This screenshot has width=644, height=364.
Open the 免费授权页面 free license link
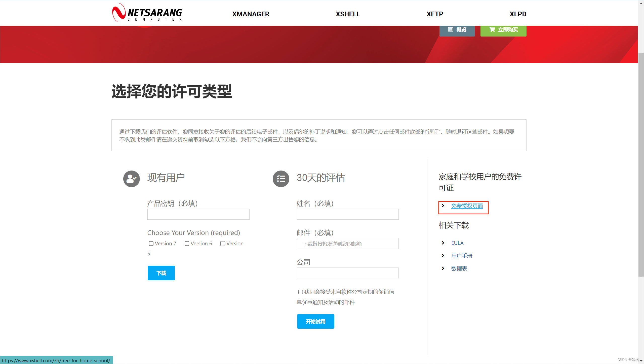[x=467, y=206]
